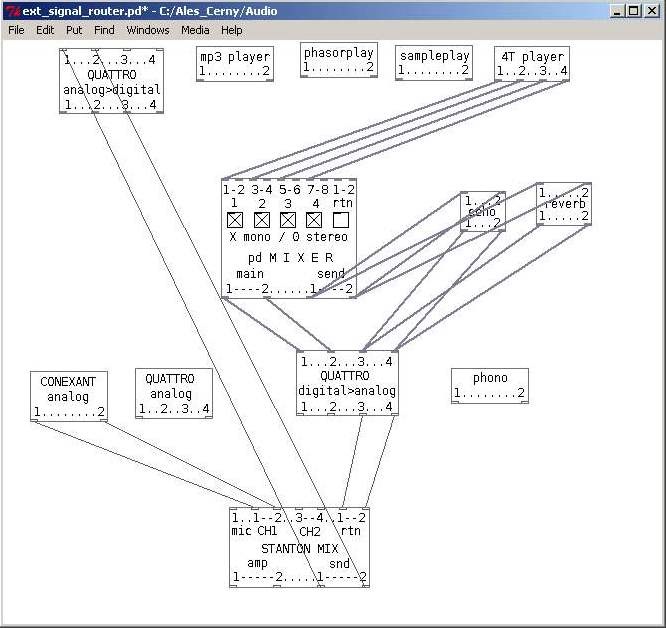Select the 4T player object box
The image size is (666, 628).
(x=532, y=64)
